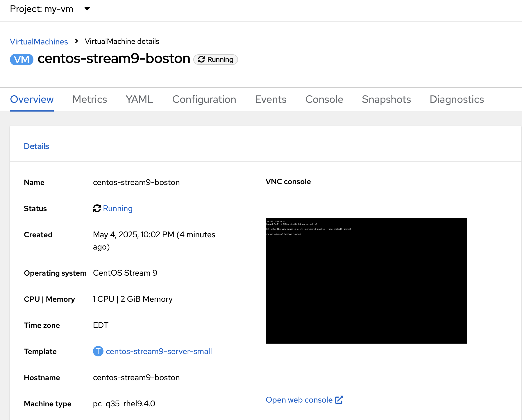Open the Events tab
The height and width of the screenshot is (420, 522).
270,99
